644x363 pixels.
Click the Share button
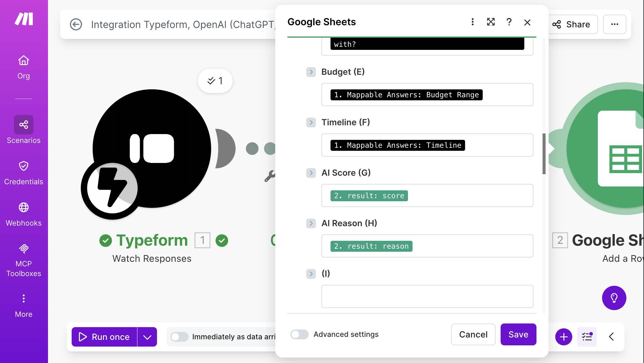572,24
